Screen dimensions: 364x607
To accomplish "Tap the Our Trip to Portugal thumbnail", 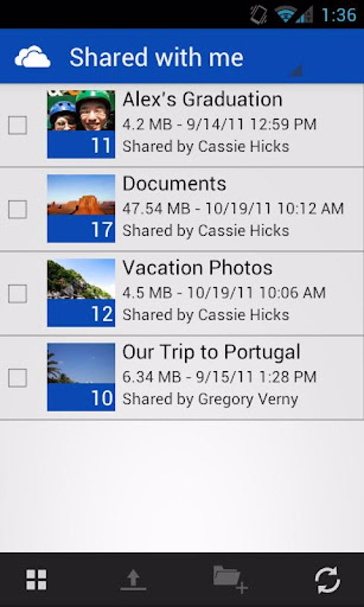I will point(81,377).
